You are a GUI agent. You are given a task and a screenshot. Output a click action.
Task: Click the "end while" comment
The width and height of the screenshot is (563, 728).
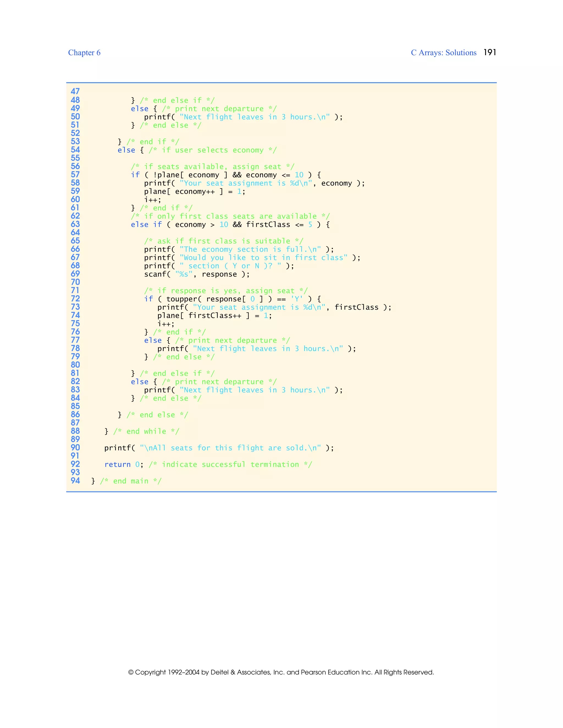147,431
